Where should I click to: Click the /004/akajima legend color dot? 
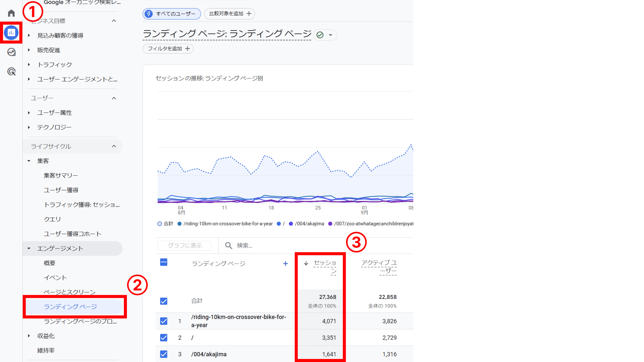coord(291,224)
